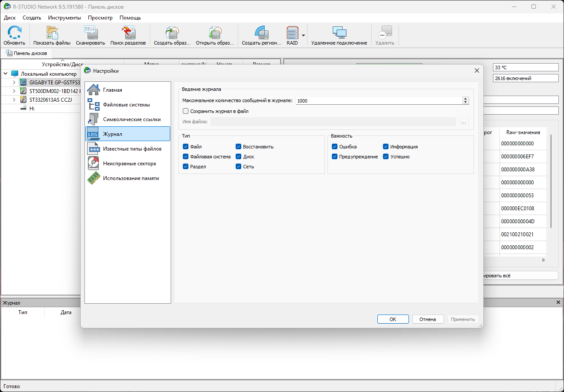Uncheck the Восстановить type checkbox
564x392 pixels.
click(x=239, y=147)
